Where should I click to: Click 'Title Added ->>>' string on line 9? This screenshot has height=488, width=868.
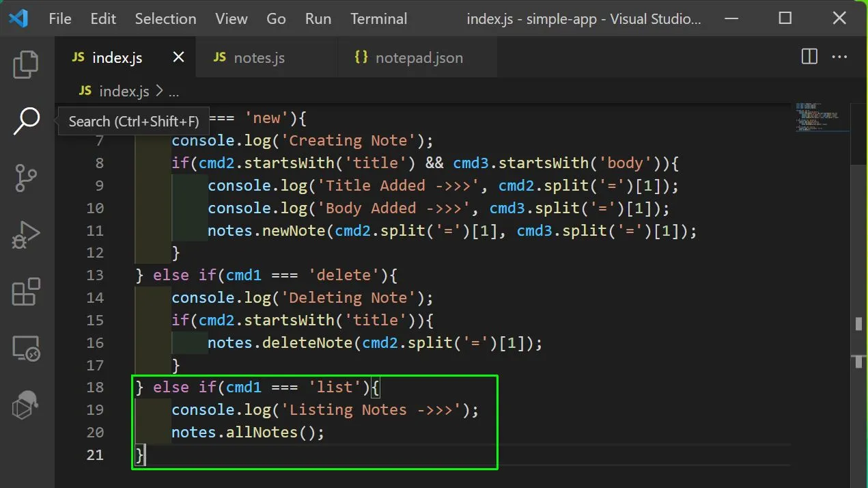point(397,185)
